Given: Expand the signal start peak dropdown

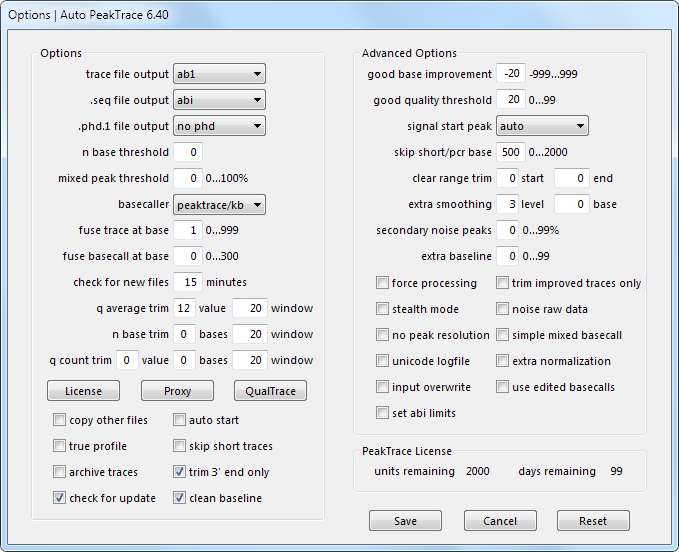Looking at the screenshot, I should click(542, 126).
